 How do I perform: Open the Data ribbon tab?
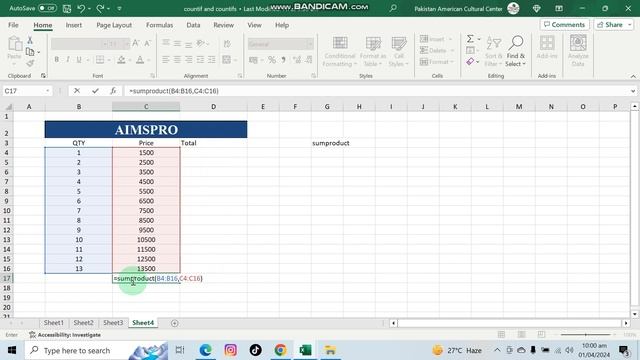193,25
